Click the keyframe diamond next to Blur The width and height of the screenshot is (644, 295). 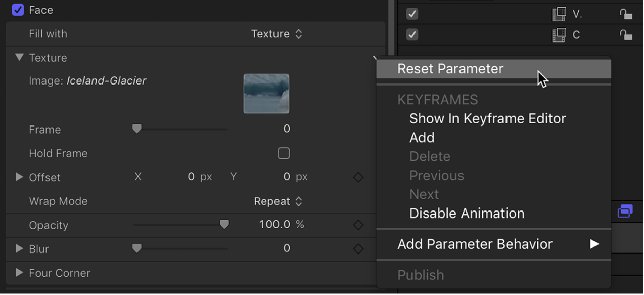tap(358, 248)
